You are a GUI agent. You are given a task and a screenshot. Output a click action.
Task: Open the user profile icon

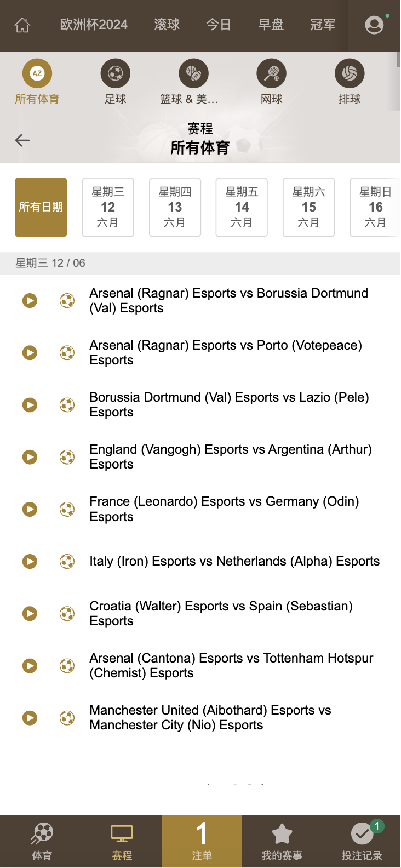pos(374,25)
